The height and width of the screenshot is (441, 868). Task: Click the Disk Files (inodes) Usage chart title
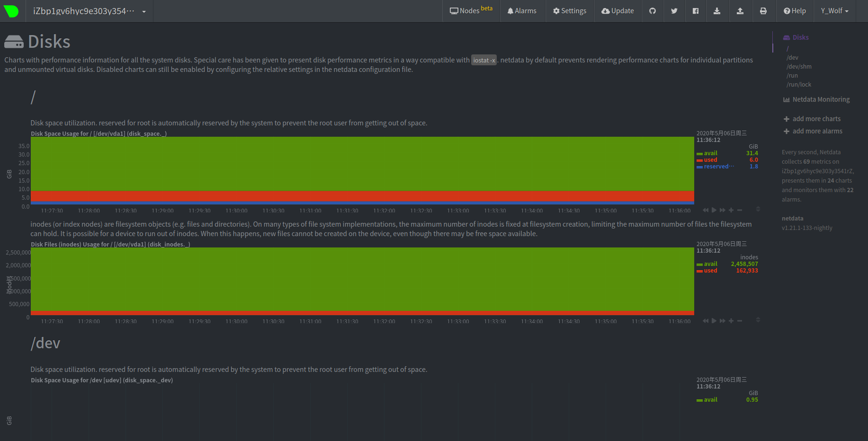[110, 245]
